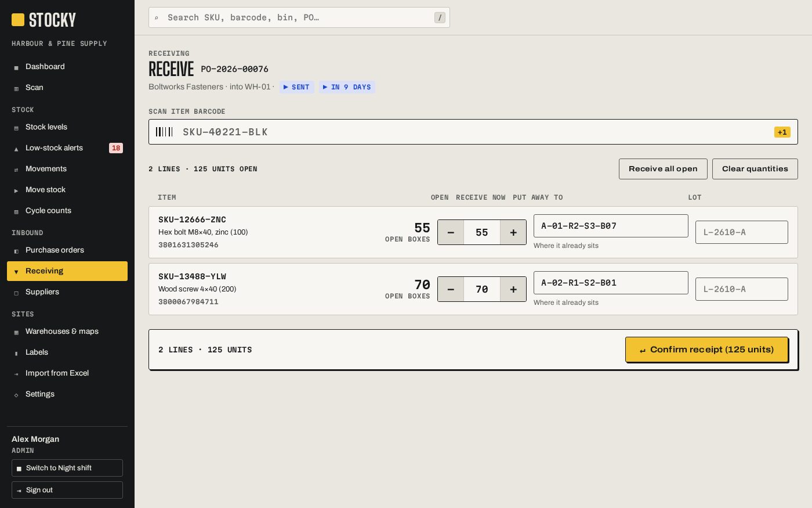Increase quantity for SKU-13488-YLW
Image resolution: width=812 pixels, height=508 pixels.
[x=513, y=289]
